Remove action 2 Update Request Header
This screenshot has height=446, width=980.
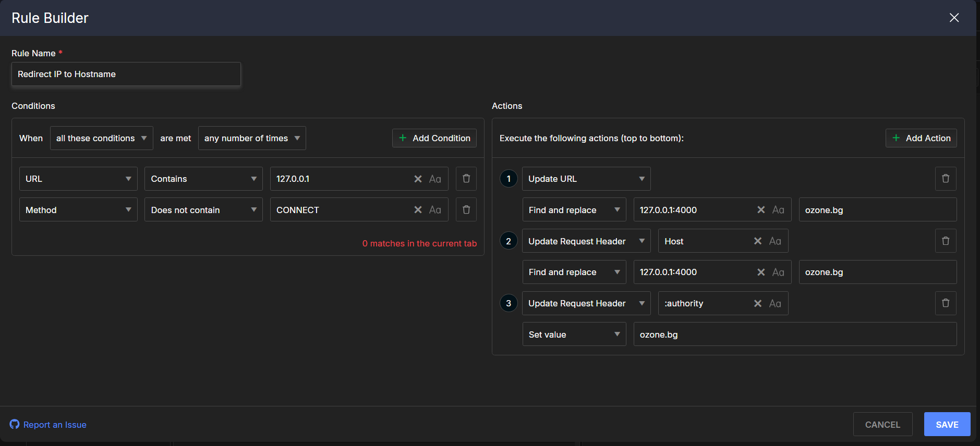(945, 241)
